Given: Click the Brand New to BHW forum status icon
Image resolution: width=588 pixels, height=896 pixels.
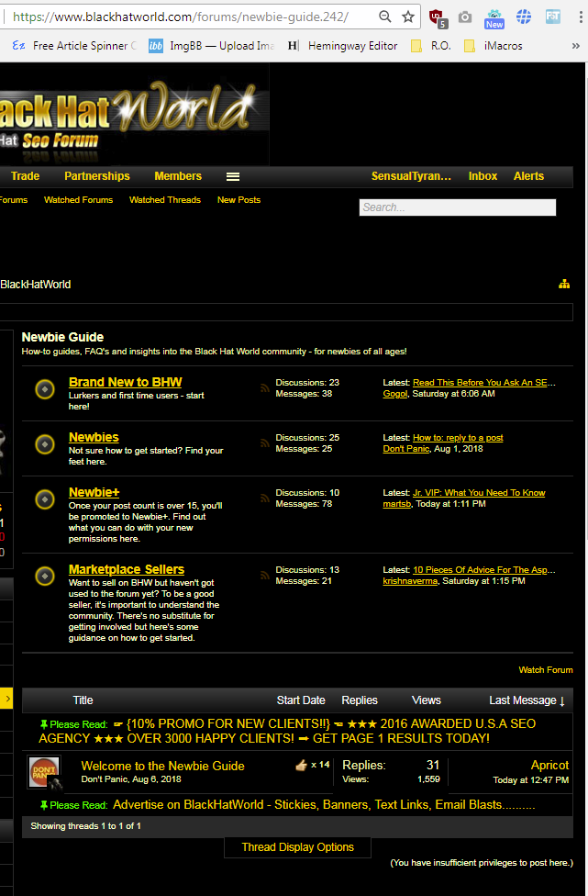Looking at the screenshot, I should point(45,389).
